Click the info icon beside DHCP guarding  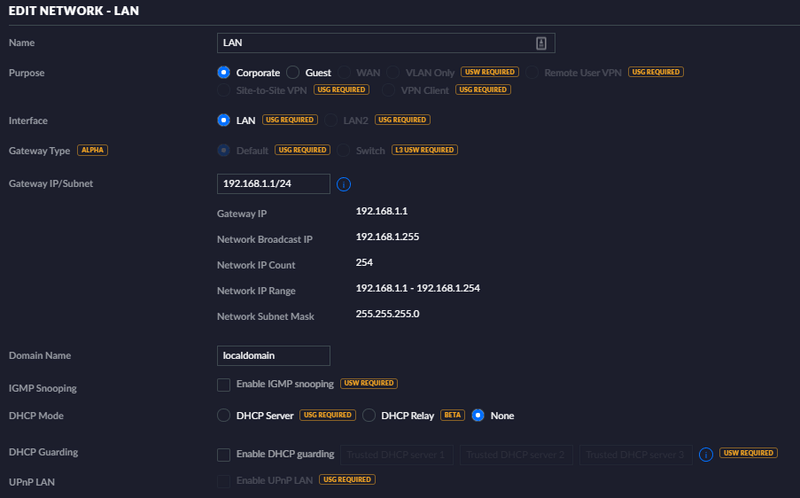705,454
